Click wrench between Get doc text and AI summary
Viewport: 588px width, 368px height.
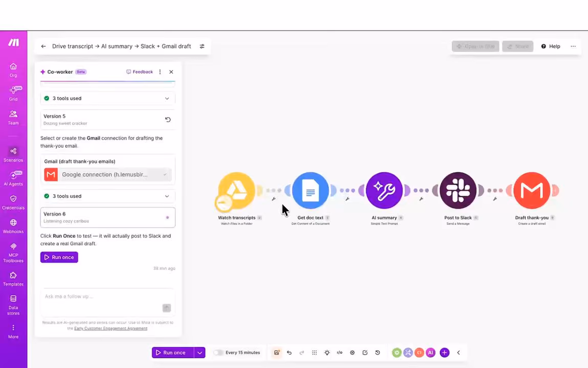point(347,199)
